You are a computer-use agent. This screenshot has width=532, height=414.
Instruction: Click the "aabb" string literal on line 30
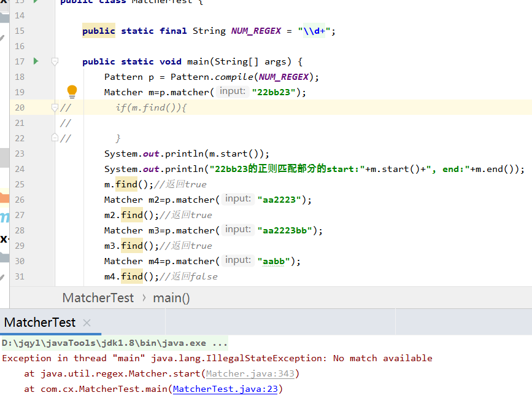(274, 261)
